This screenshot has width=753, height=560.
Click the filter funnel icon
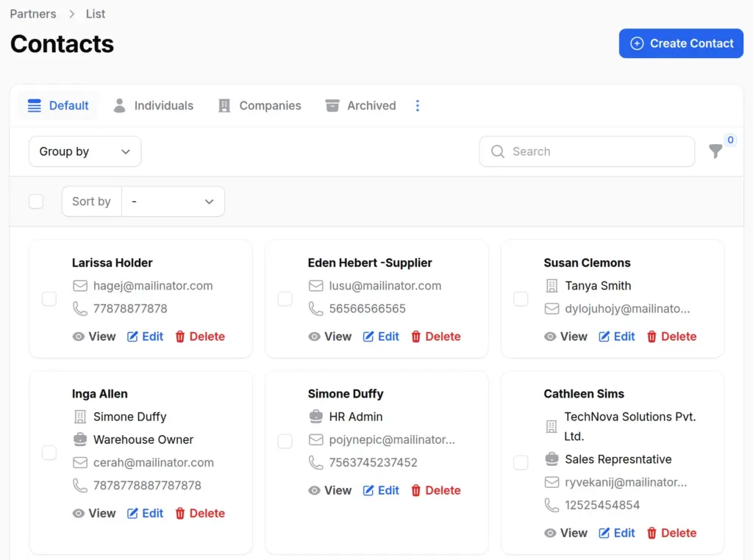pos(715,151)
